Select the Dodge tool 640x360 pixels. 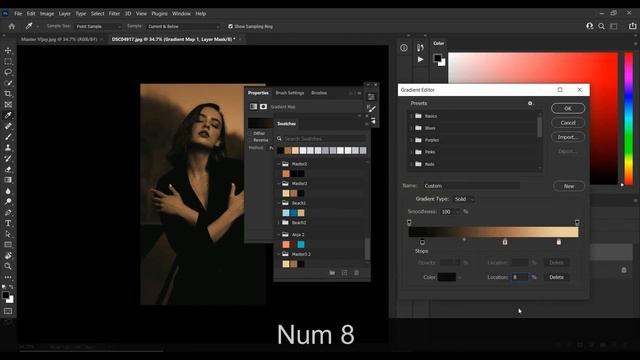8,202
